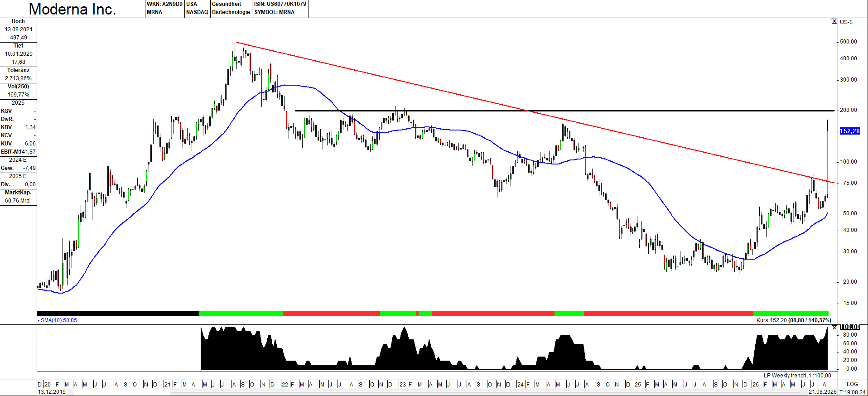Click the Tief label in the side panel
Image resolution: width=868 pixels, height=396 pixels.
pos(18,46)
